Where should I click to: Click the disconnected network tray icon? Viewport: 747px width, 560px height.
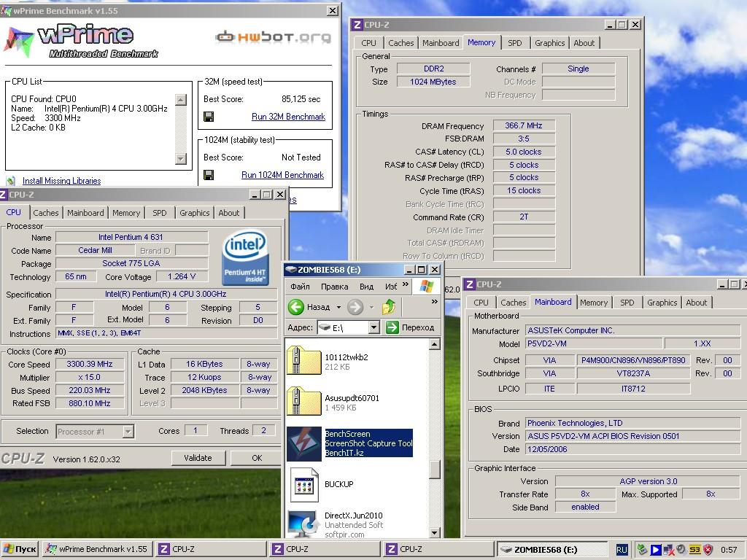click(x=668, y=550)
